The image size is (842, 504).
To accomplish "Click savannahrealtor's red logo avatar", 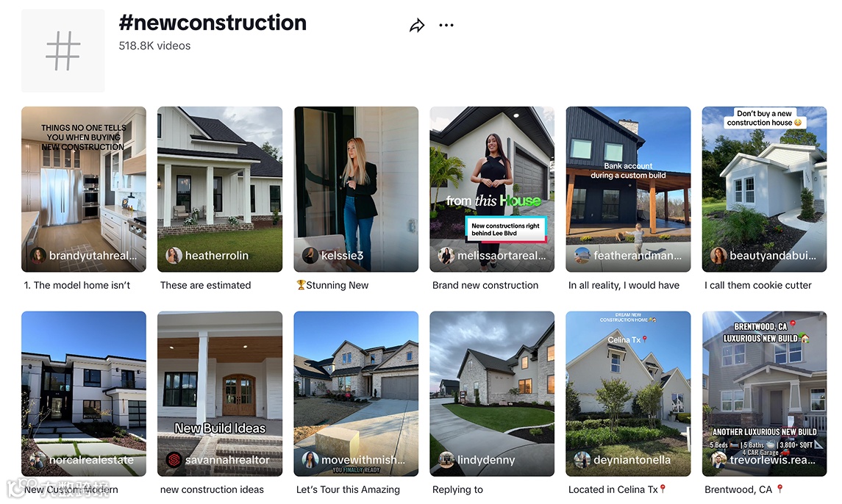I will pyautogui.click(x=174, y=460).
